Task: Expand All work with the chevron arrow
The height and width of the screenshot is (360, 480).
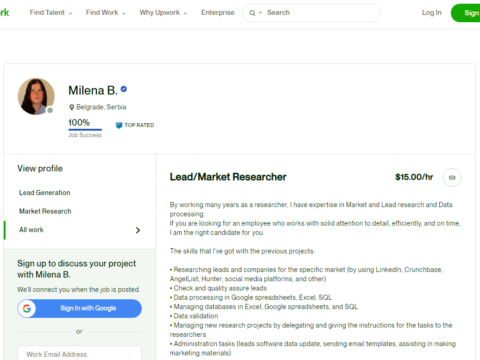Action: point(138,230)
